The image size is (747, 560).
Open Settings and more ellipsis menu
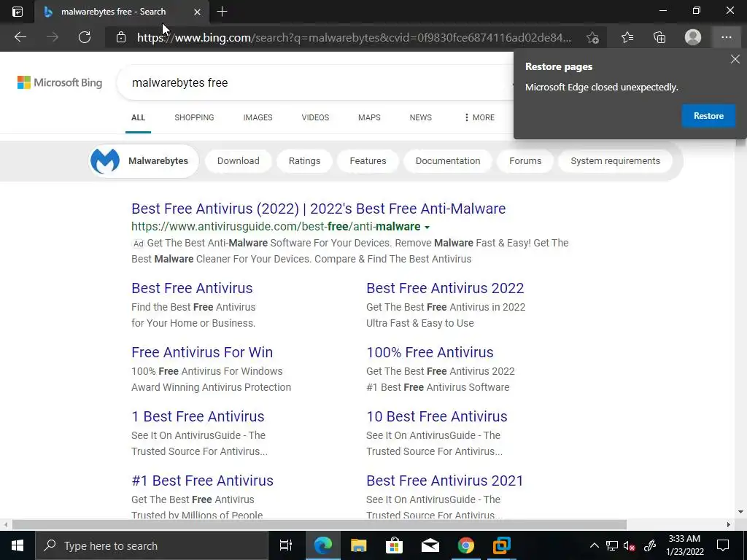click(726, 37)
